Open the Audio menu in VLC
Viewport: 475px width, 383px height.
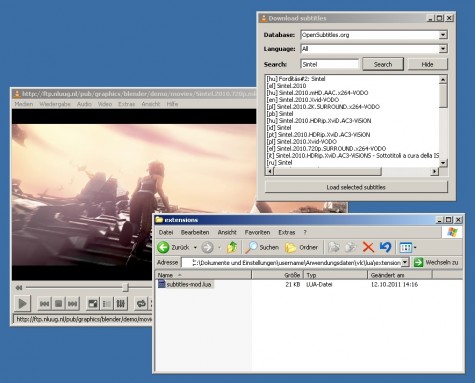click(x=84, y=104)
